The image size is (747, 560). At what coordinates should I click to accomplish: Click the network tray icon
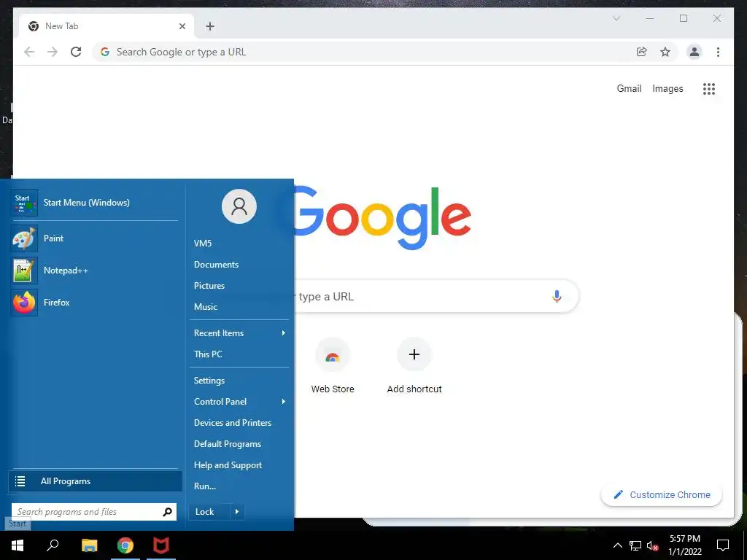(x=635, y=545)
